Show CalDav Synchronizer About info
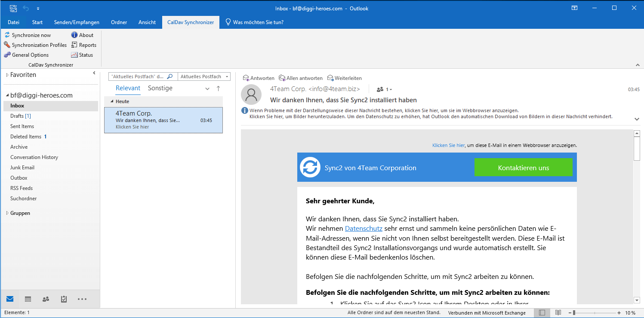This screenshot has width=644, height=318. (x=82, y=35)
